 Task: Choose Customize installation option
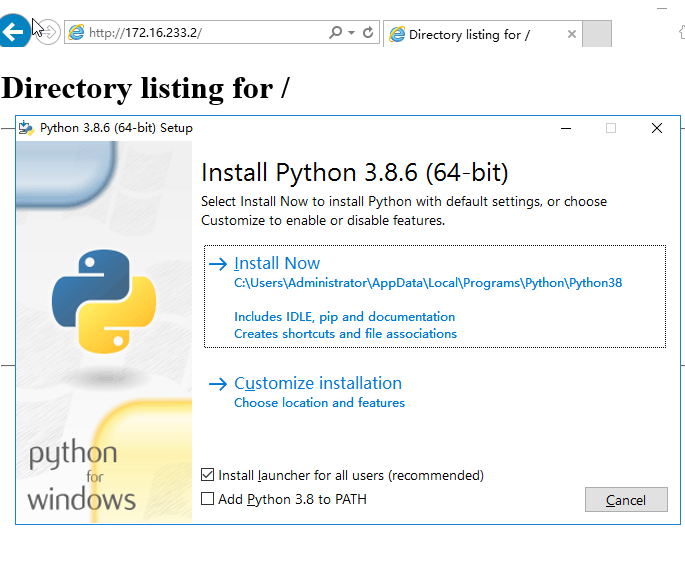coord(317,383)
